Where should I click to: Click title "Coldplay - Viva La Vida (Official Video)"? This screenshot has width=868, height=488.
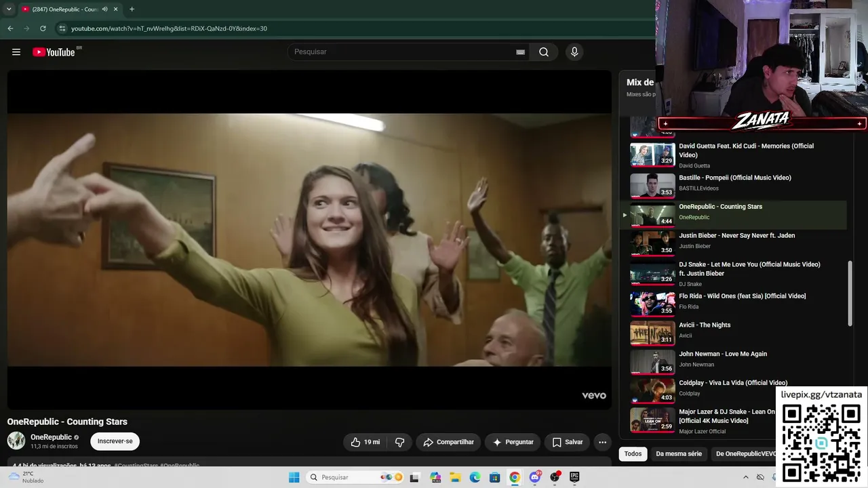[x=733, y=383]
